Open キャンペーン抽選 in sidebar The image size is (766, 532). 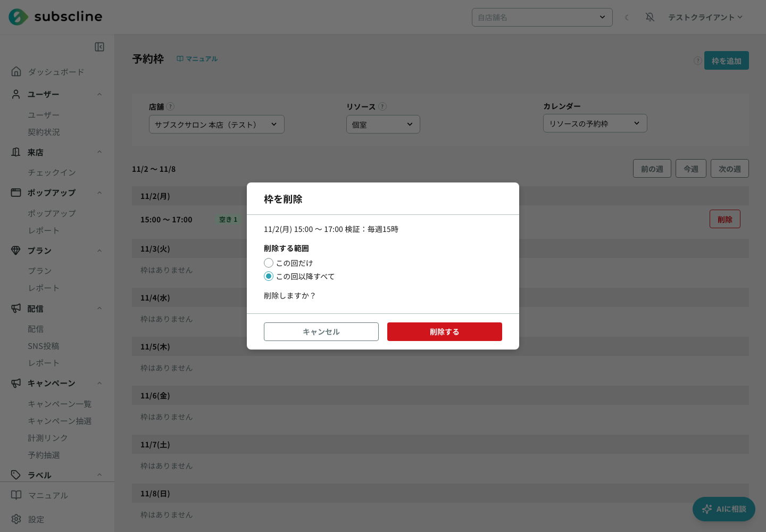coord(60,421)
